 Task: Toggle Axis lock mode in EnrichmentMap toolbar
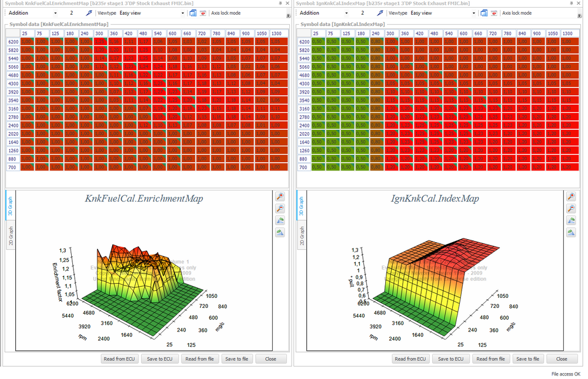pos(226,13)
